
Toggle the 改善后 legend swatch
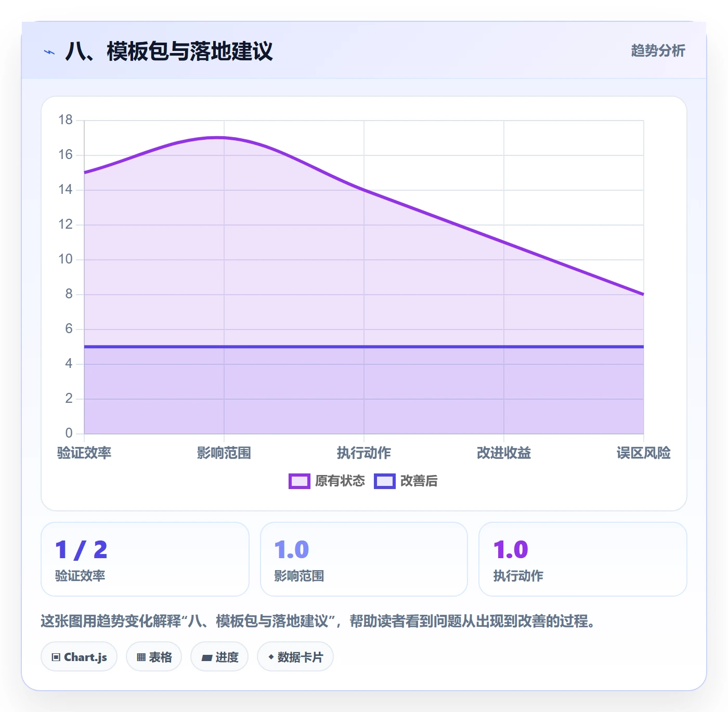[385, 481]
